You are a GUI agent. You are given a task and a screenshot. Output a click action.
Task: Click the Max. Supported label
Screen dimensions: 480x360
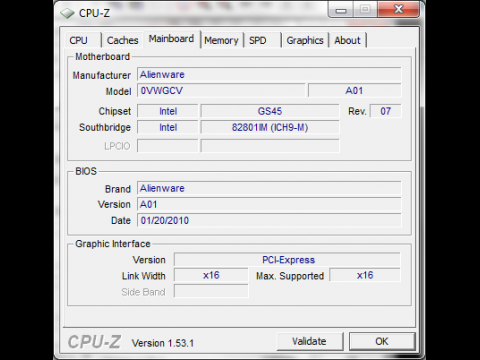[x=290, y=276]
